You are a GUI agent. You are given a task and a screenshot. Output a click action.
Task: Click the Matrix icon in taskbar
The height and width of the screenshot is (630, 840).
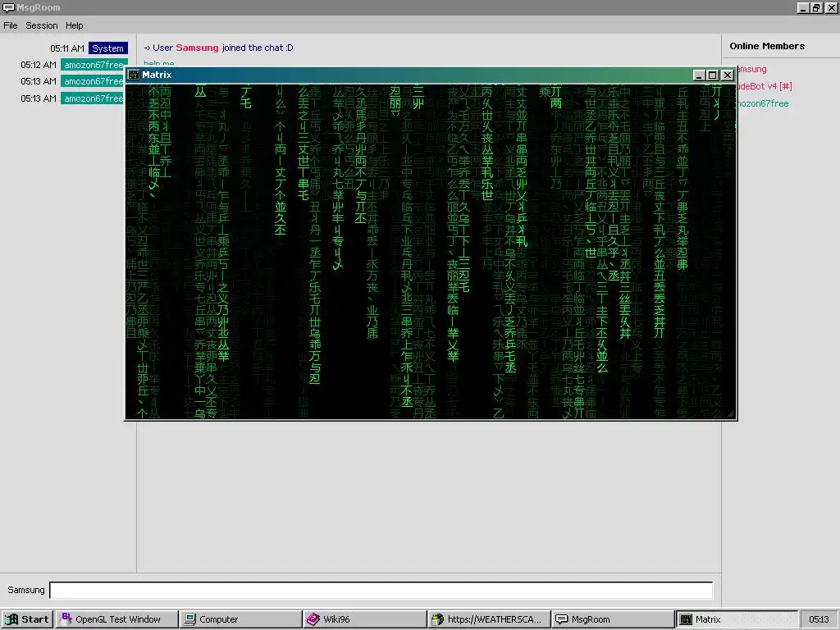point(686,619)
